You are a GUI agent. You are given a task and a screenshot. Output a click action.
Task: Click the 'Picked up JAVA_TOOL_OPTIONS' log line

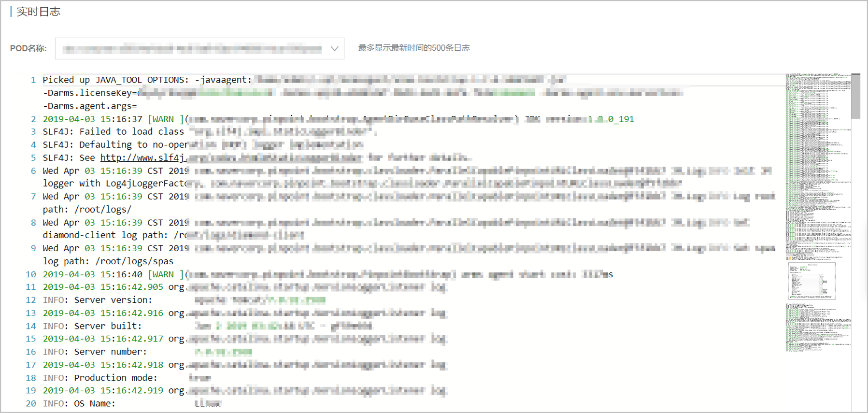(146, 80)
